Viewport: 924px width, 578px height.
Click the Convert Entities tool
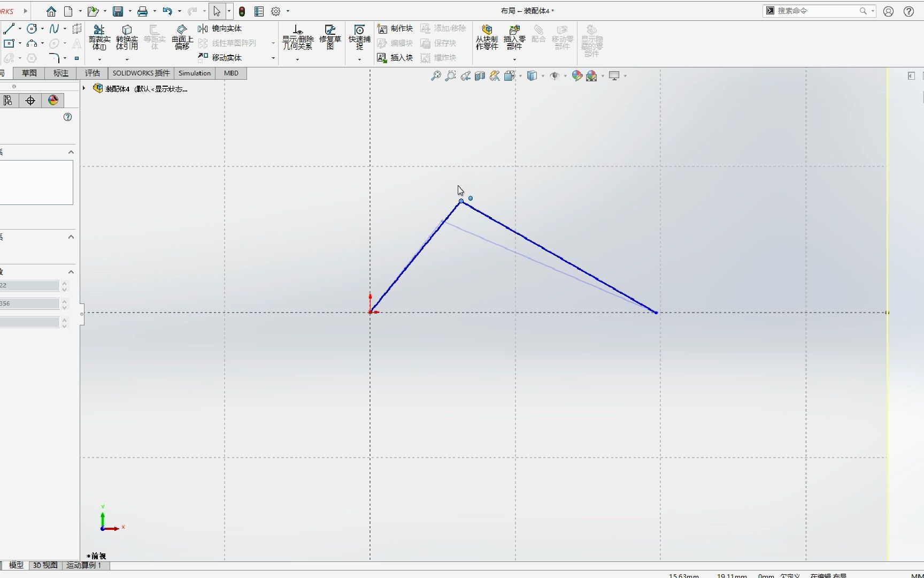tap(127, 37)
